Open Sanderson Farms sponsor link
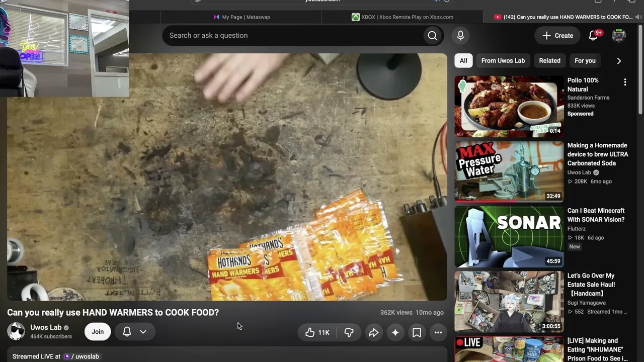The image size is (644, 362). tap(588, 98)
